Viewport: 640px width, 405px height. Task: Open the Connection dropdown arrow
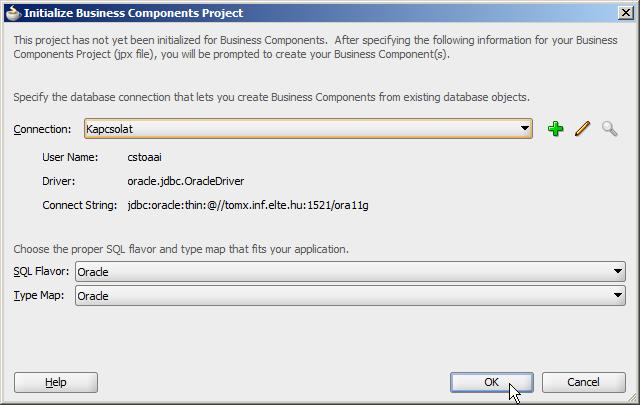point(524,129)
